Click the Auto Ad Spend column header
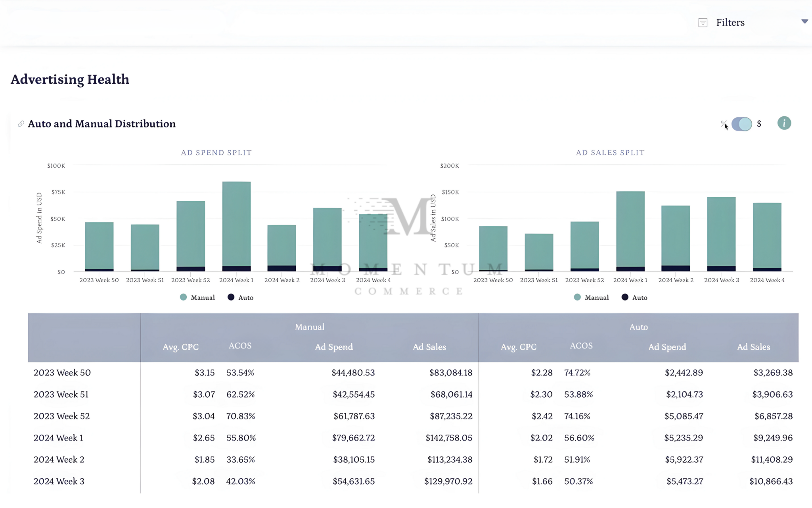The height and width of the screenshot is (508, 812). pyautogui.click(x=667, y=347)
